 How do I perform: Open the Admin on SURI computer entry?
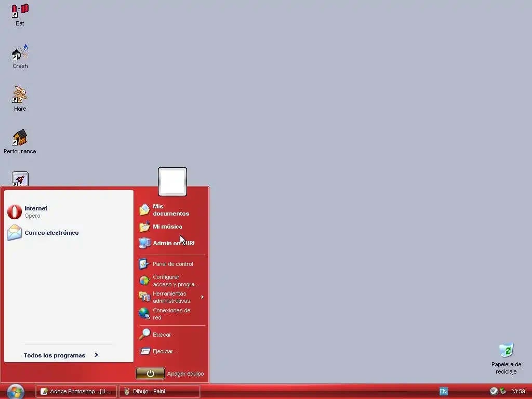click(x=171, y=243)
